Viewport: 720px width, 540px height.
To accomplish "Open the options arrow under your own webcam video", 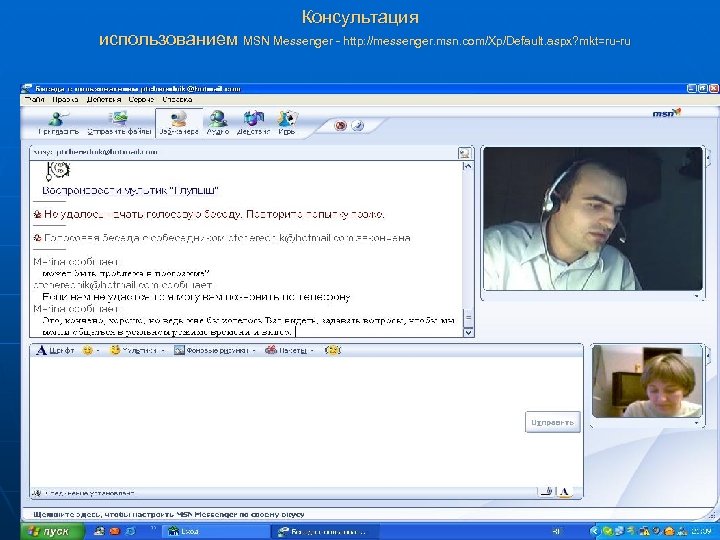I will coord(697,423).
